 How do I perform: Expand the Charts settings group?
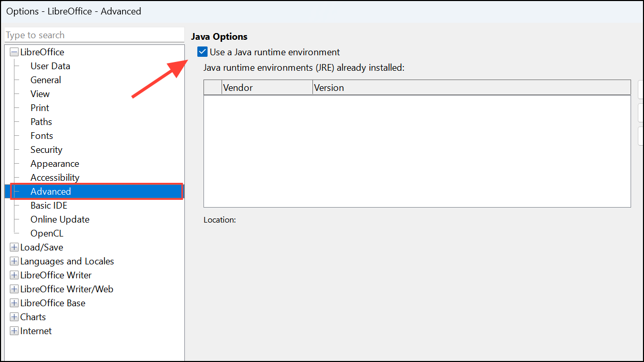[x=14, y=317]
